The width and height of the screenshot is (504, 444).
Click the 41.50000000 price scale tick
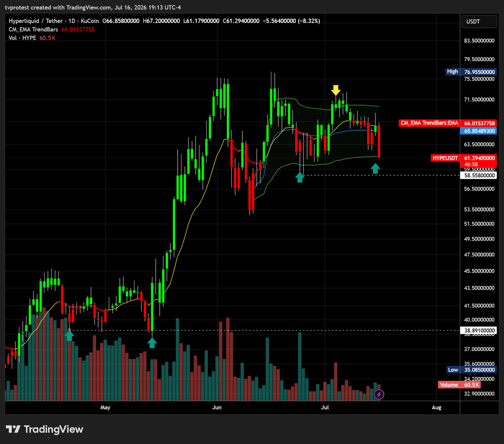tap(480, 306)
